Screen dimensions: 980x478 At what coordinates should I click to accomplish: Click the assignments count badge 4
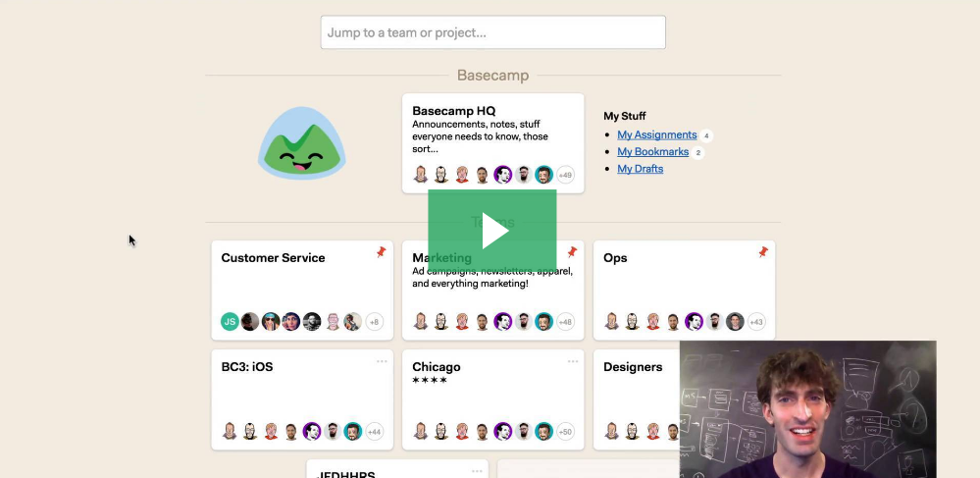click(x=706, y=135)
